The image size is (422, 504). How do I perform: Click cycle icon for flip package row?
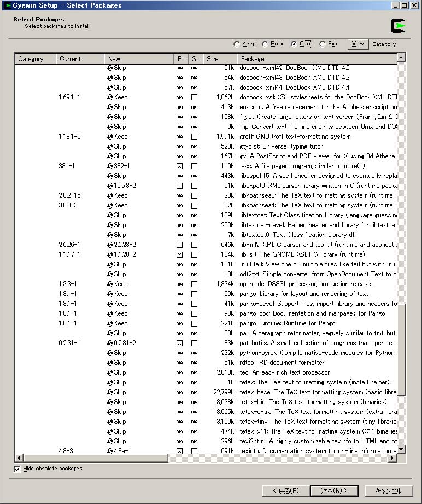(110, 127)
